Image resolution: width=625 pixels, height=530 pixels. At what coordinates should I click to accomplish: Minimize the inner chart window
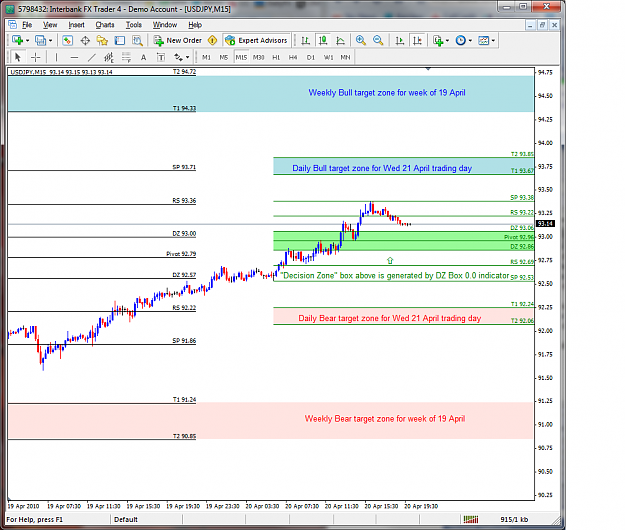pos(530,25)
